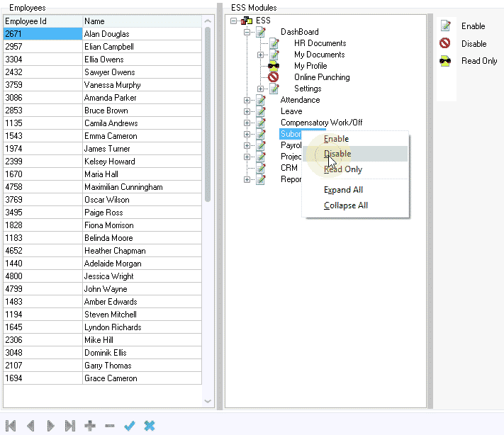Expand the Reports module node
Screen dimensions: 504x435
(247, 179)
